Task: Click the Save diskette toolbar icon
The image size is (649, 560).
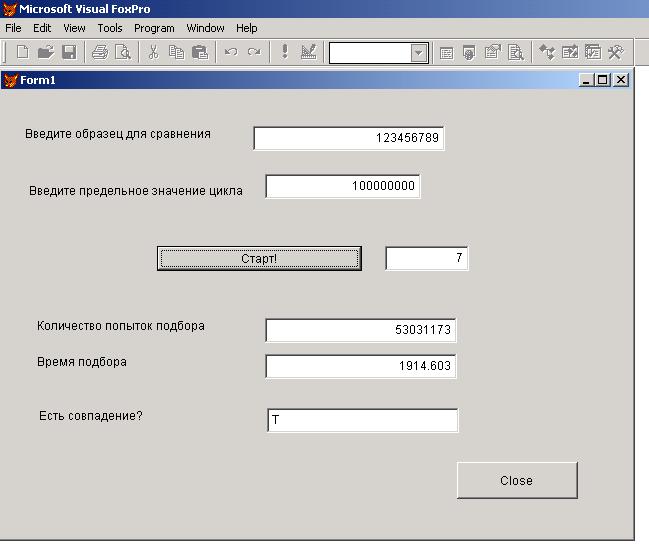Action: (69, 52)
